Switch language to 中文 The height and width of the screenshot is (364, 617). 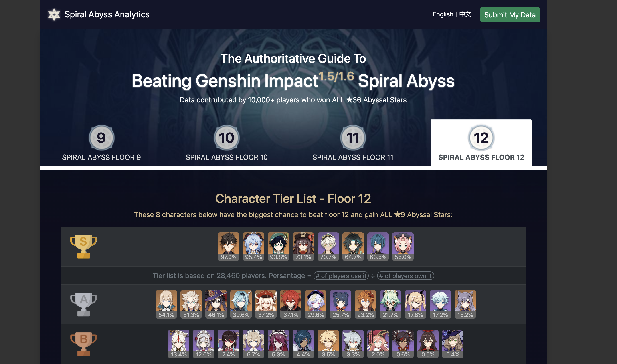coord(465,14)
